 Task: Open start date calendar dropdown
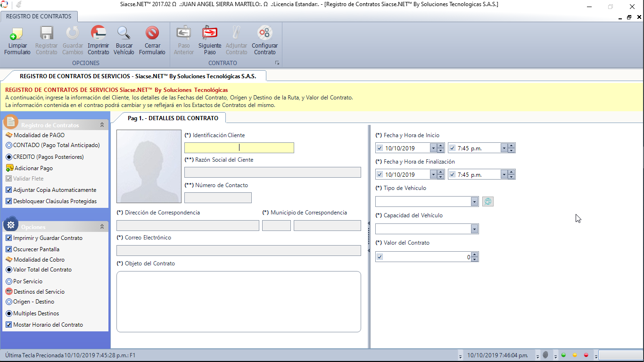click(x=432, y=148)
